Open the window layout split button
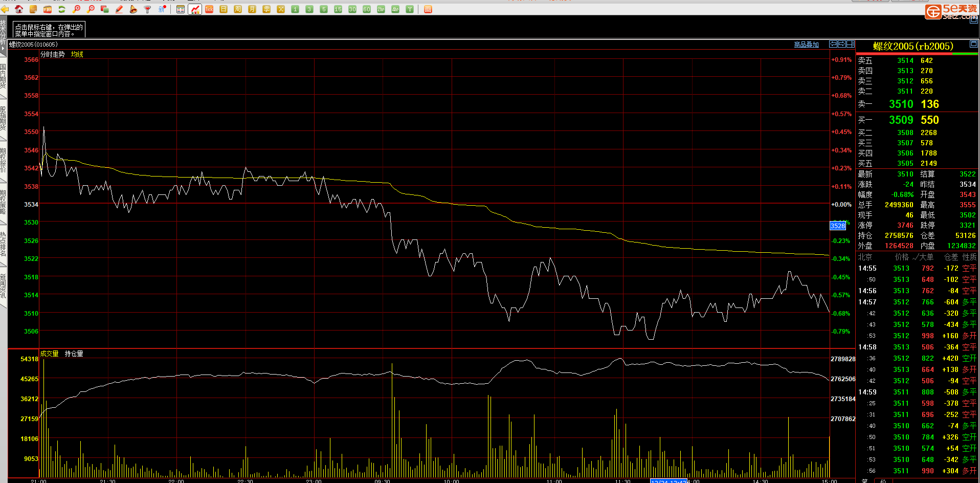Image resolution: width=980 pixels, height=483 pixels. tap(850, 44)
